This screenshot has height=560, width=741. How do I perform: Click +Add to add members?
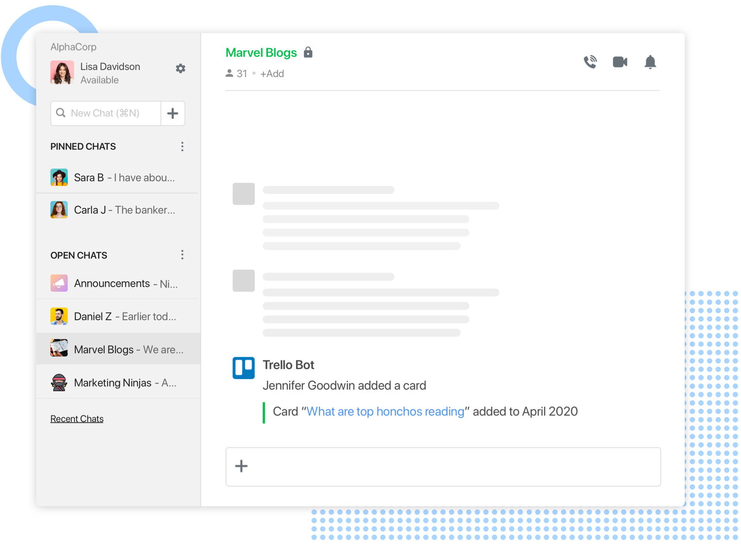pos(272,74)
